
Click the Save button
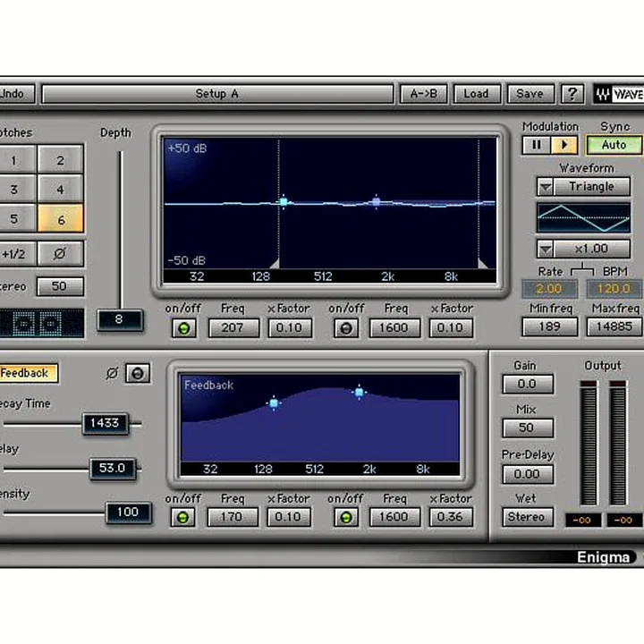pos(530,94)
